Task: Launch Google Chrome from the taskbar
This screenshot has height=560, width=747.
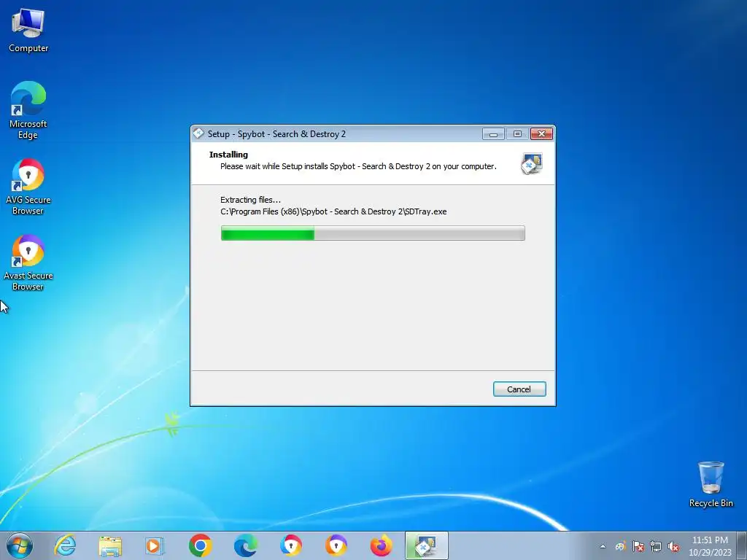Action: [200, 545]
